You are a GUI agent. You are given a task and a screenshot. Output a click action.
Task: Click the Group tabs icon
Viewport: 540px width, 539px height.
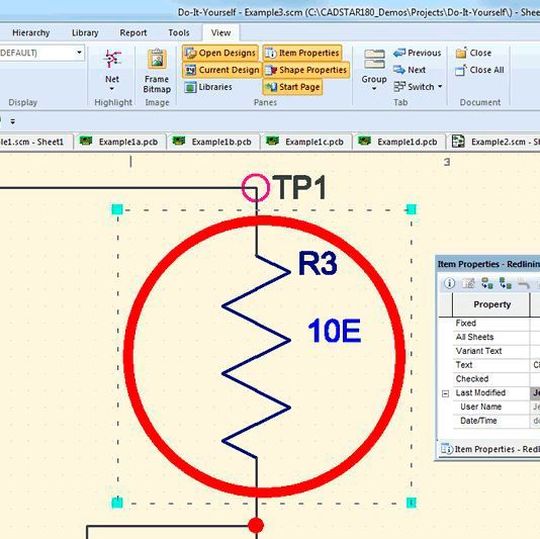(374, 59)
